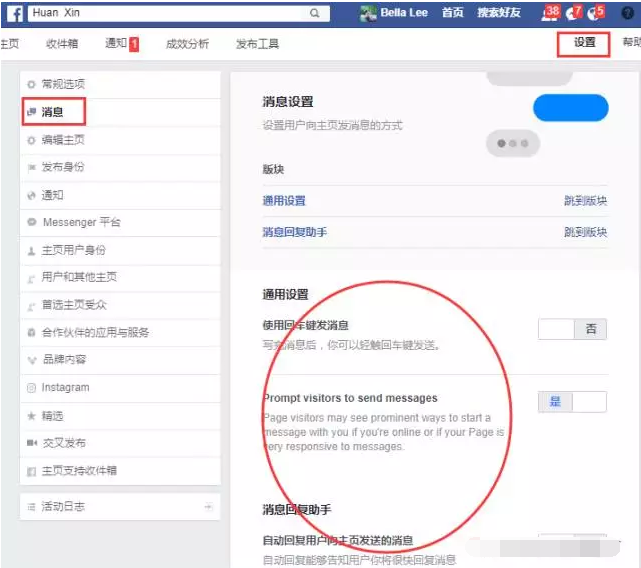This screenshot has height=568, width=641.
Task: Click 跳到版块 next to 通用设置
Action: pos(585,201)
